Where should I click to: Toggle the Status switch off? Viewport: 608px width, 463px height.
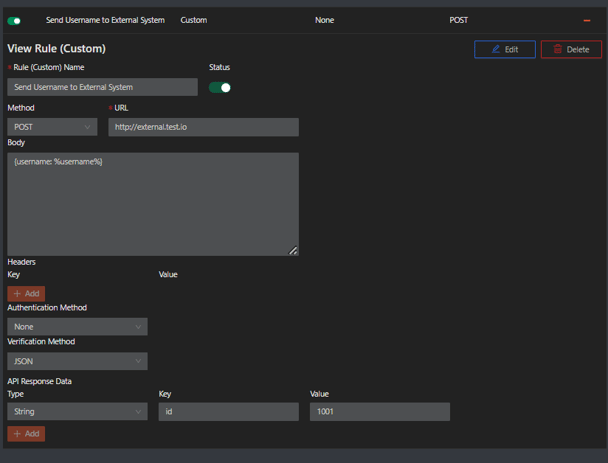(219, 88)
